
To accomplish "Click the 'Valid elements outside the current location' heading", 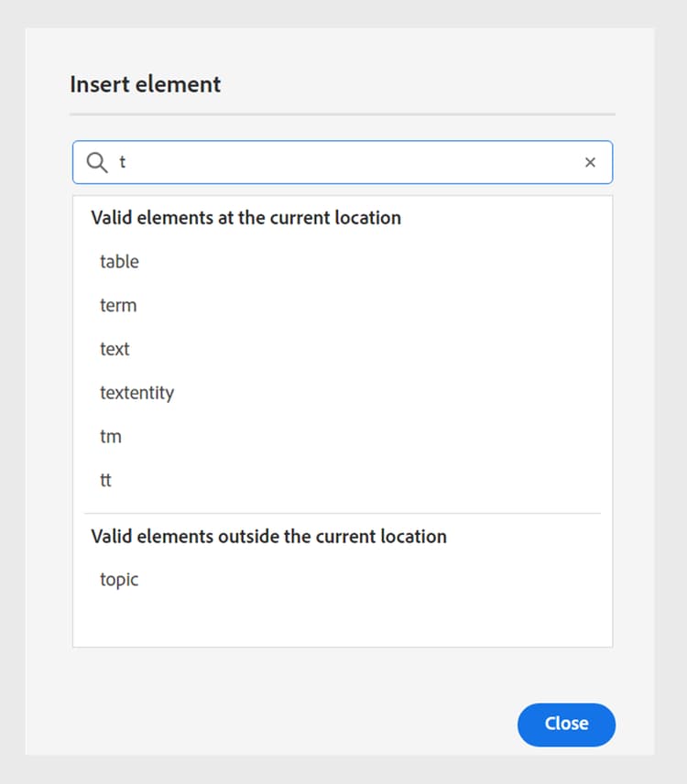I will point(269,537).
